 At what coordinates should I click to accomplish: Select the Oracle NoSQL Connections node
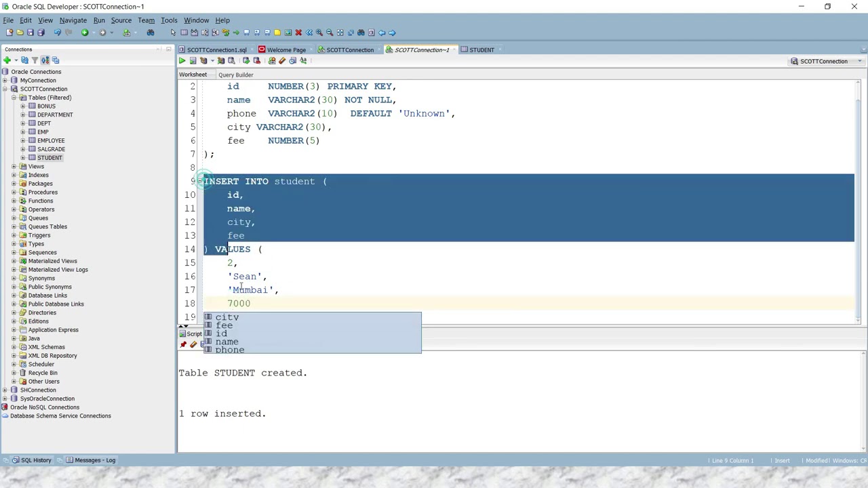click(x=45, y=407)
